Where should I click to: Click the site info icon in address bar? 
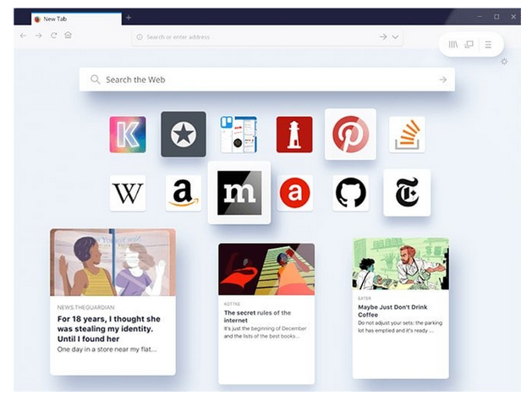click(x=140, y=37)
